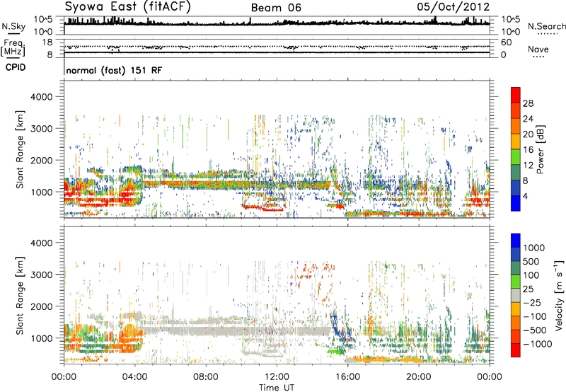Click the "Syowa East (fitACF)" plot title
566x392 pixels.
128,6
